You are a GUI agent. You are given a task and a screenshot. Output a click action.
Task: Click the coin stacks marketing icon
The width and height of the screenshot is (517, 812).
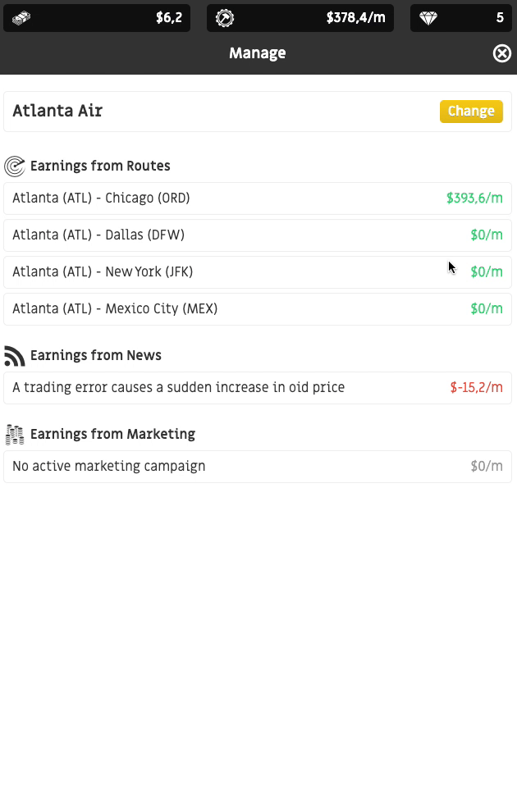[15, 435]
